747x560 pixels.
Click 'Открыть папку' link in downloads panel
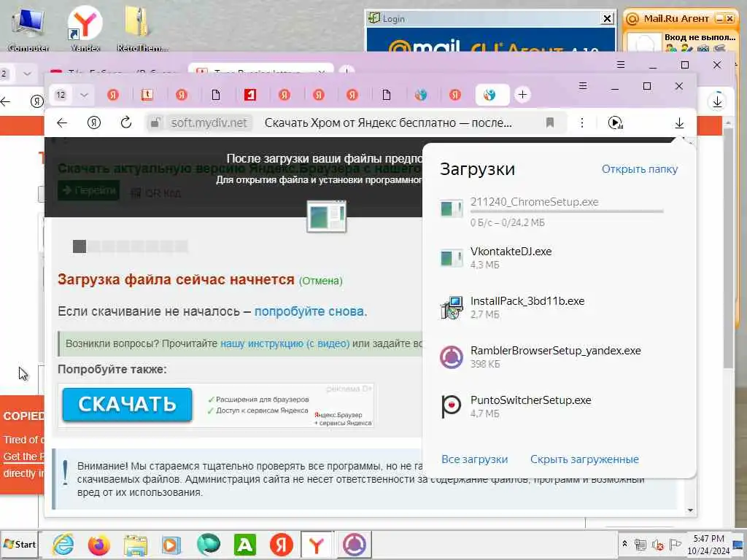point(639,169)
